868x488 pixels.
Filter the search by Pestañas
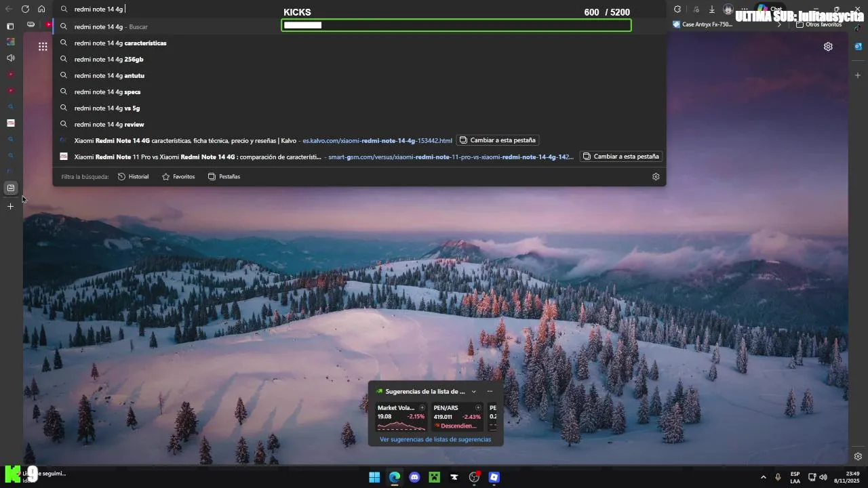click(224, 176)
